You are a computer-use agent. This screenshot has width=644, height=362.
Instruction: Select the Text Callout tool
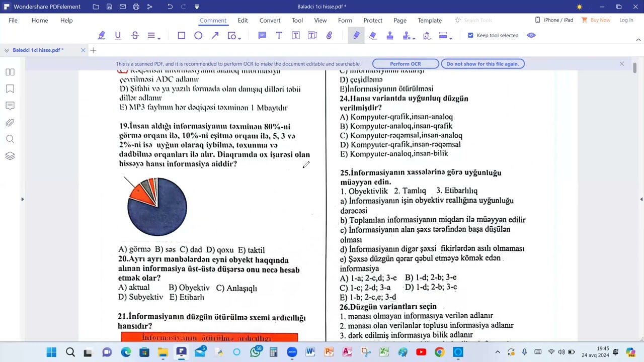point(312,35)
